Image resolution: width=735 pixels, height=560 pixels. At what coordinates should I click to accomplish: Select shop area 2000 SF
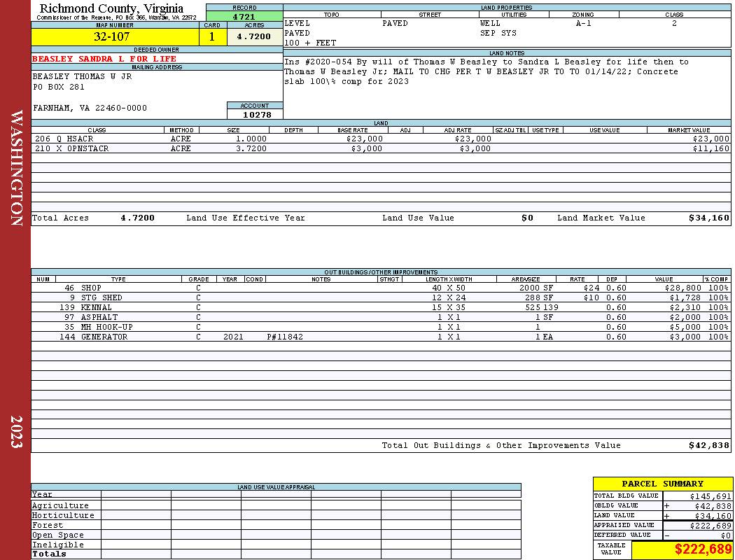point(536,288)
